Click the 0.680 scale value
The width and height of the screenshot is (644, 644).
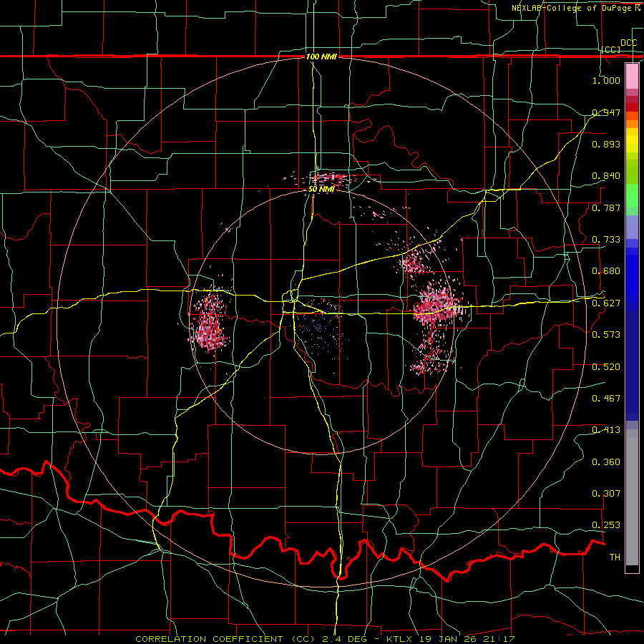606,271
